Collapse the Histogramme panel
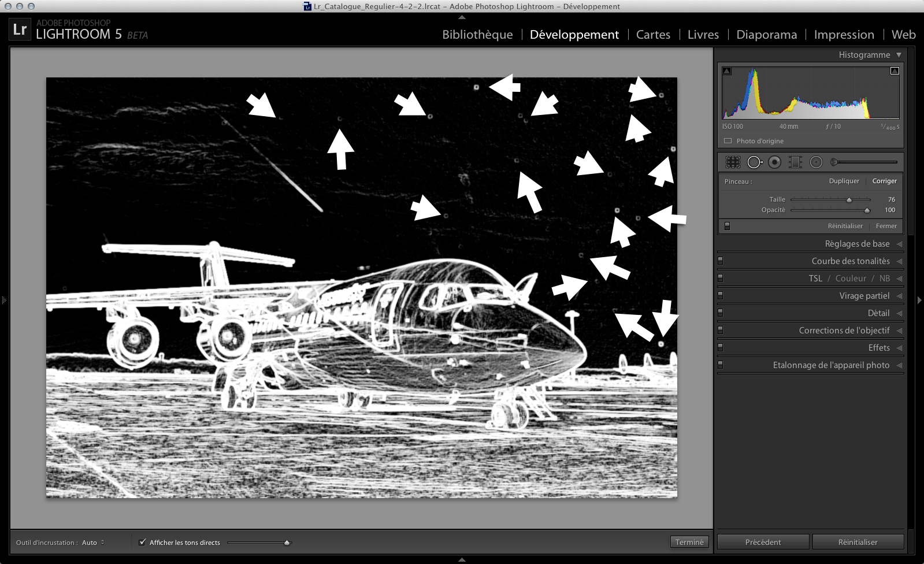The height and width of the screenshot is (564, 924). click(x=899, y=55)
